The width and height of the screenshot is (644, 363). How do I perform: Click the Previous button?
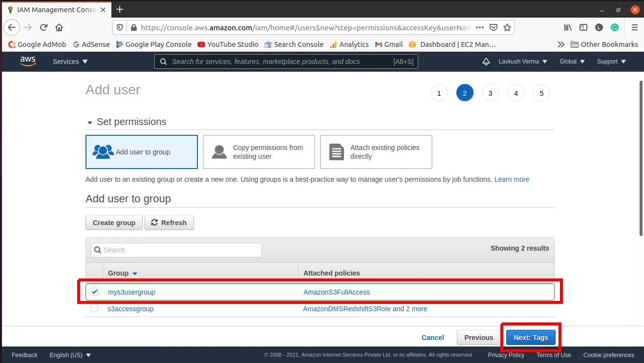479,338
